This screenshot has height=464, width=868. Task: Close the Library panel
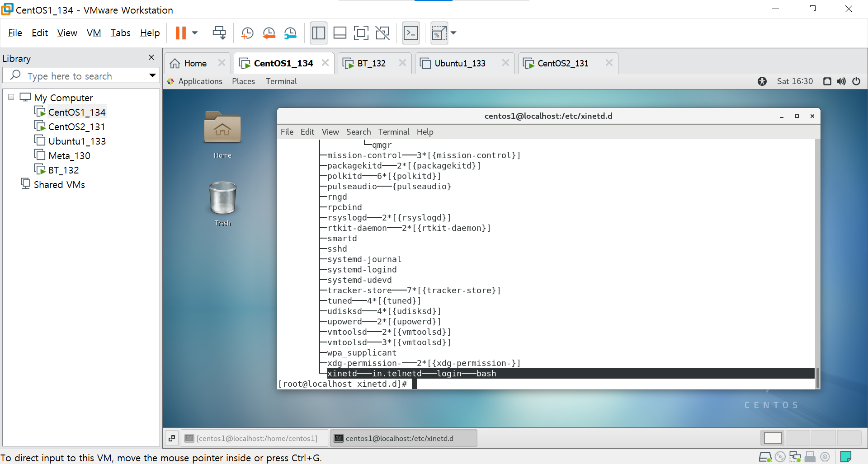point(151,57)
